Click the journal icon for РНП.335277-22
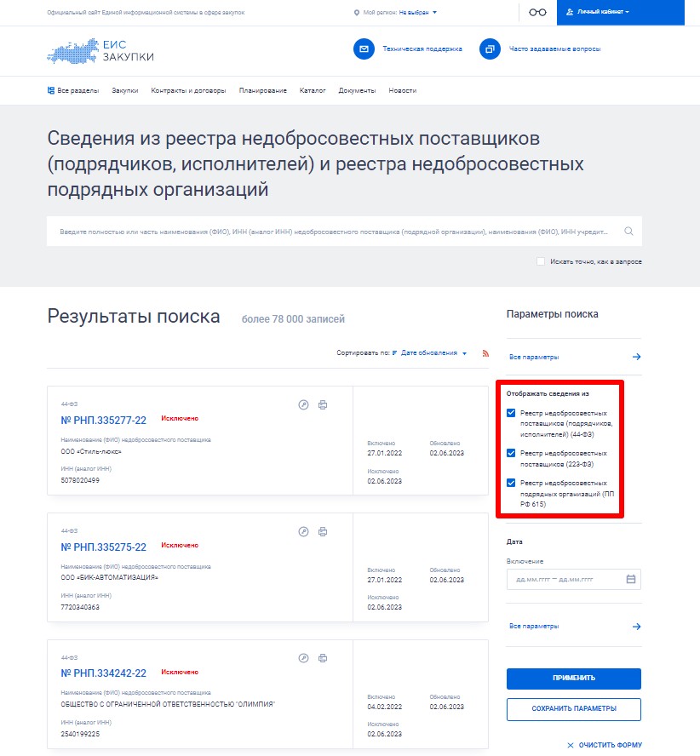Screen dimensions: 700x756 coord(303,405)
